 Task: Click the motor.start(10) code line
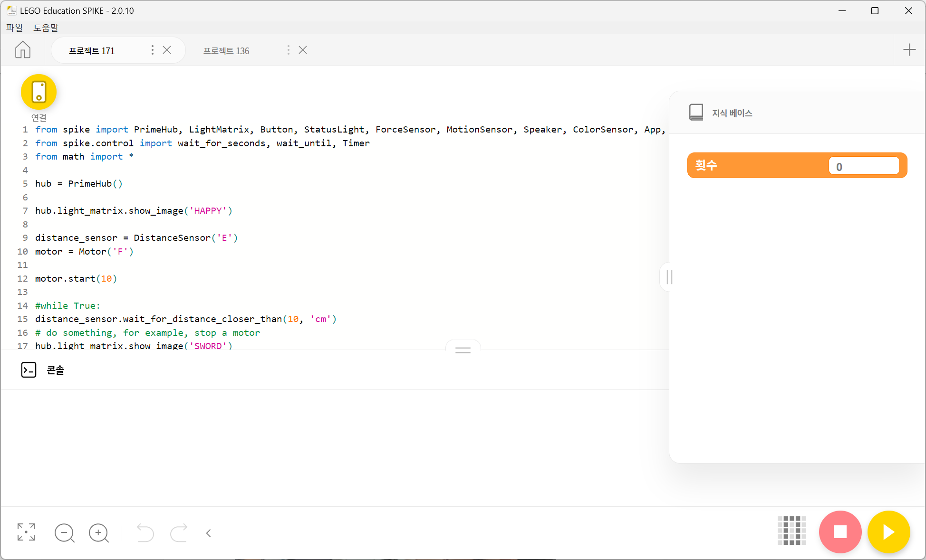(x=76, y=279)
